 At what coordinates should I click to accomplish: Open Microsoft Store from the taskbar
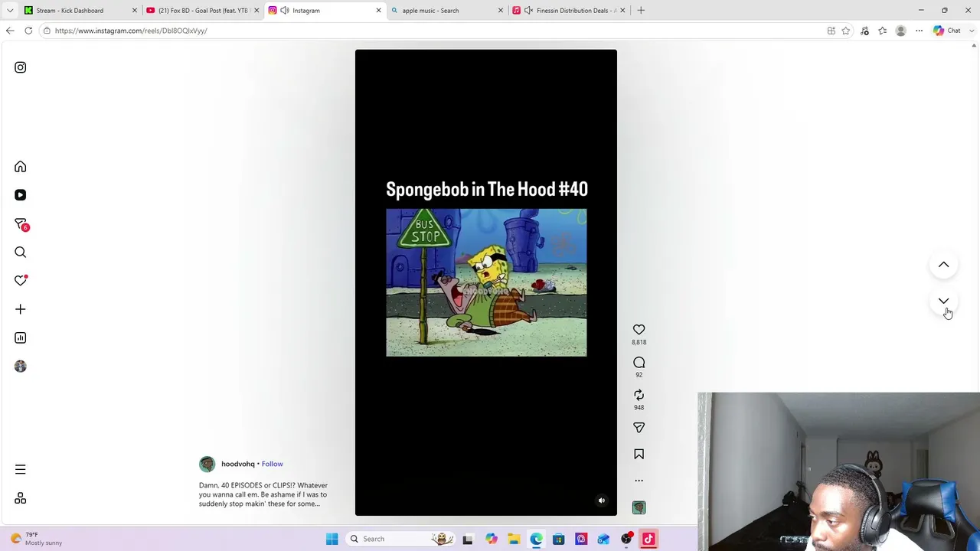[x=559, y=539]
